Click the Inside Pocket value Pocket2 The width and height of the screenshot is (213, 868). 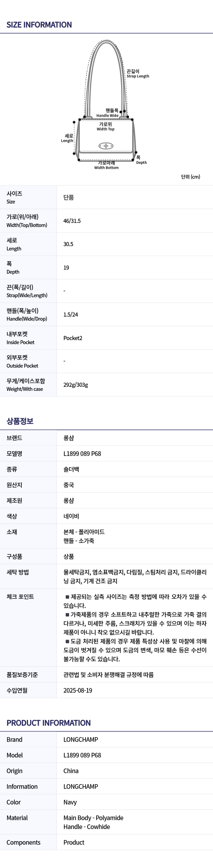coord(72,338)
